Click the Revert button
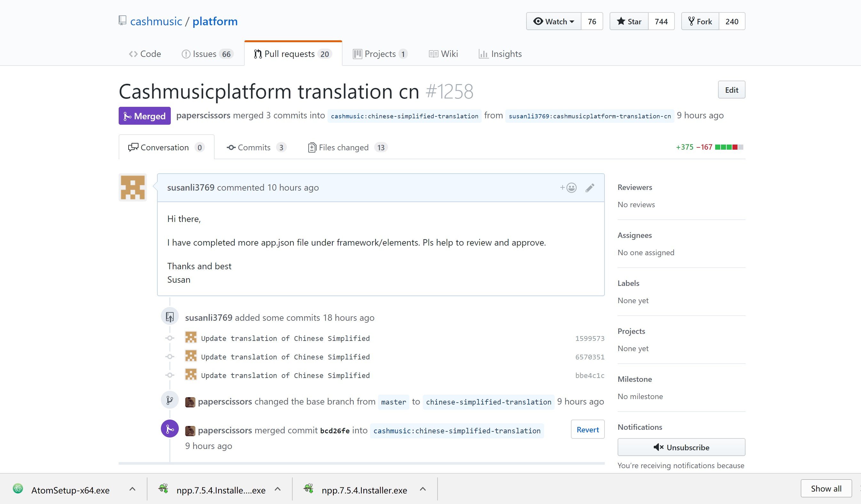The height and width of the screenshot is (504, 861). tap(588, 429)
